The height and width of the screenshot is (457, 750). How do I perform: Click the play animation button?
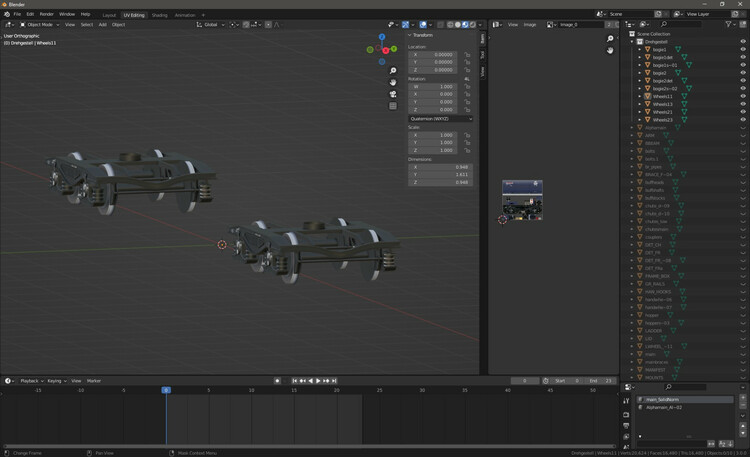click(318, 381)
